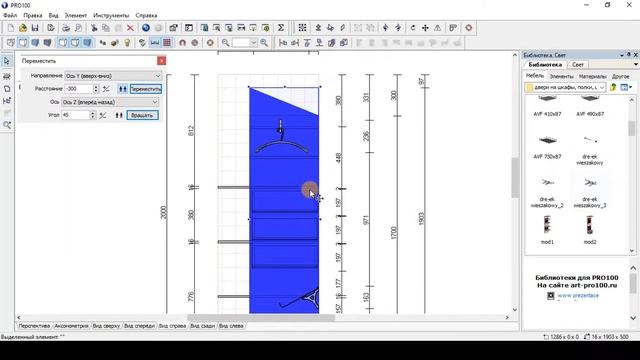
Task: Open the Вид menu
Action: (x=53, y=16)
